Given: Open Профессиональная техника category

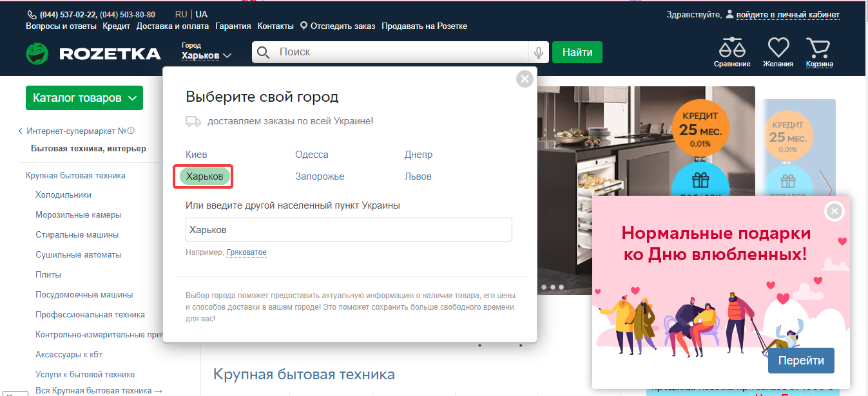Looking at the screenshot, I should point(90,314).
